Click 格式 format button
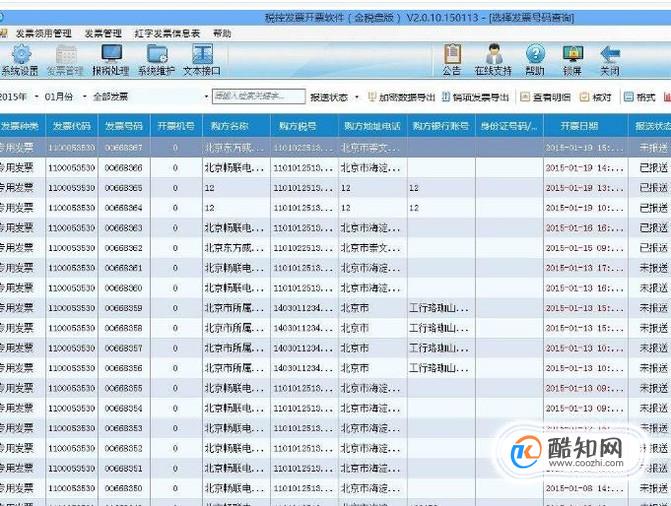Screen dimensions: 671x506 tap(640, 97)
